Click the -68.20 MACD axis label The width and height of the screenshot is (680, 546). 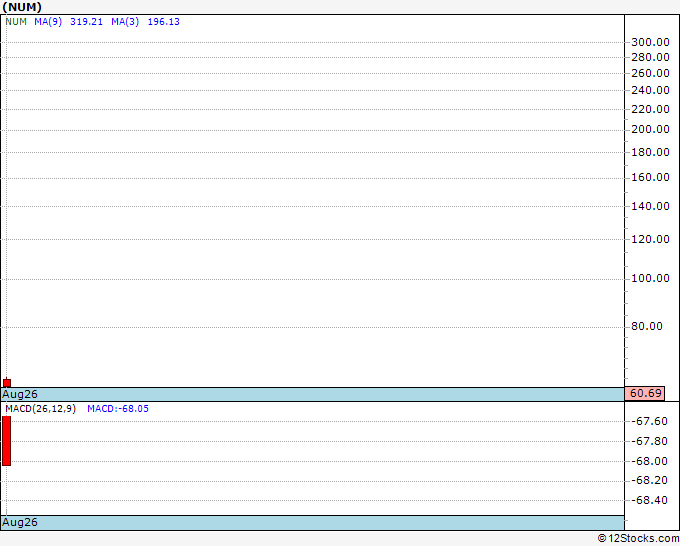point(649,480)
